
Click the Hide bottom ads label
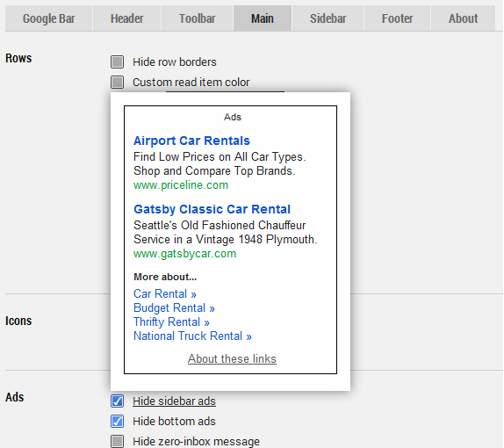coord(174,422)
